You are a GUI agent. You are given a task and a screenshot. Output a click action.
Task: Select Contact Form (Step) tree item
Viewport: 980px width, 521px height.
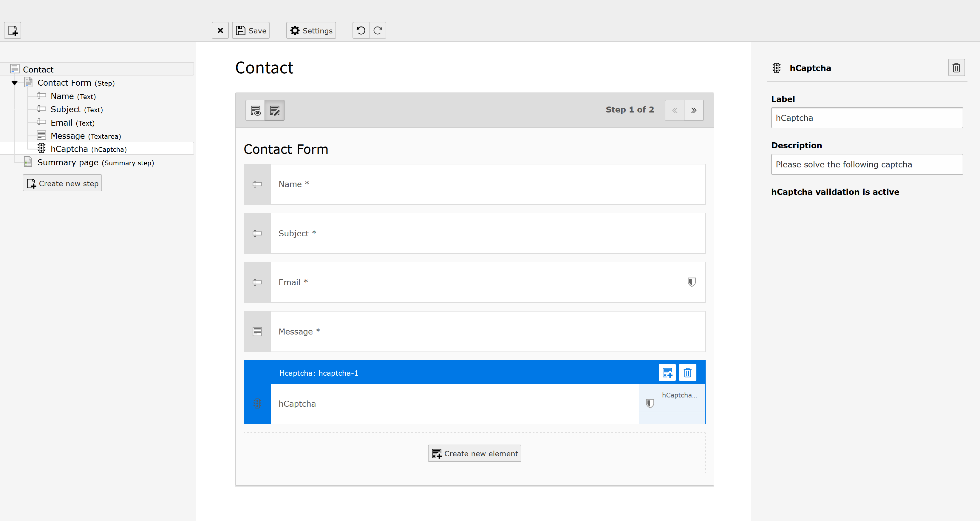76,83
